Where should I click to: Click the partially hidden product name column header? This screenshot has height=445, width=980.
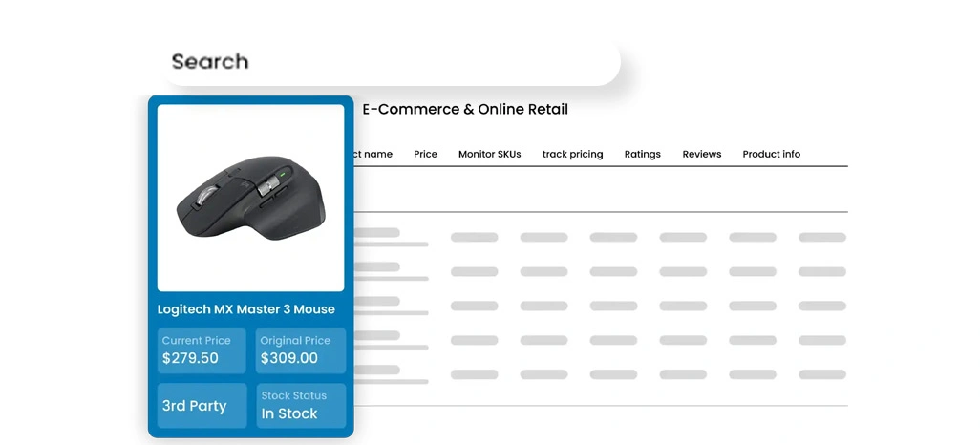[373, 154]
